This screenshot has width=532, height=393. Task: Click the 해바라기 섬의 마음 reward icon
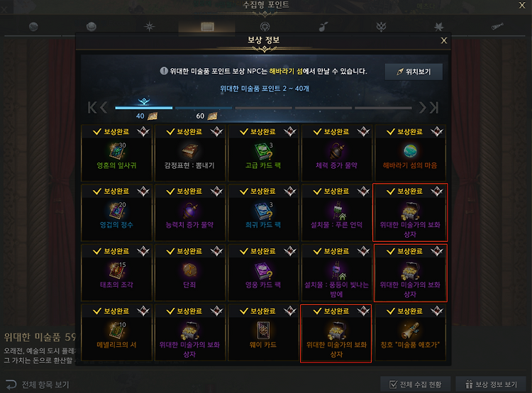(x=410, y=151)
